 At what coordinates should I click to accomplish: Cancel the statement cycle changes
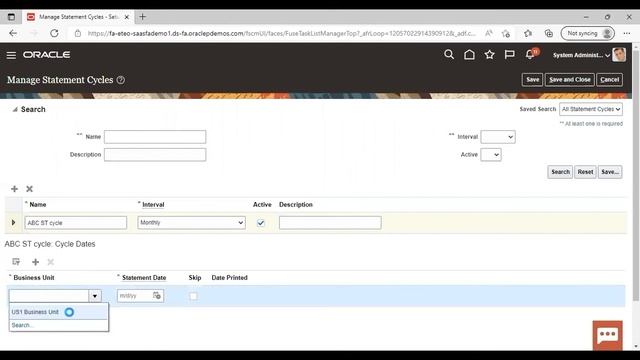coord(609,80)
